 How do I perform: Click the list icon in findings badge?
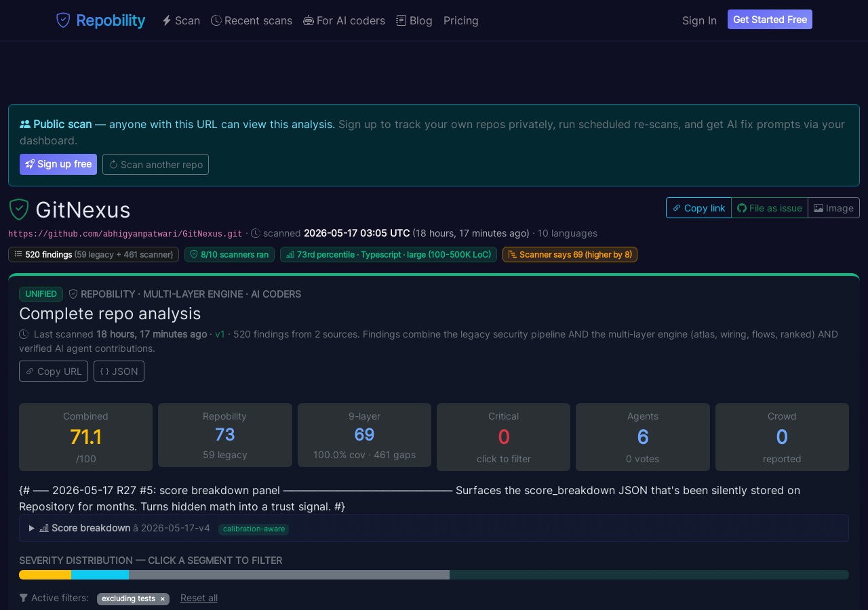pos(18,254)
